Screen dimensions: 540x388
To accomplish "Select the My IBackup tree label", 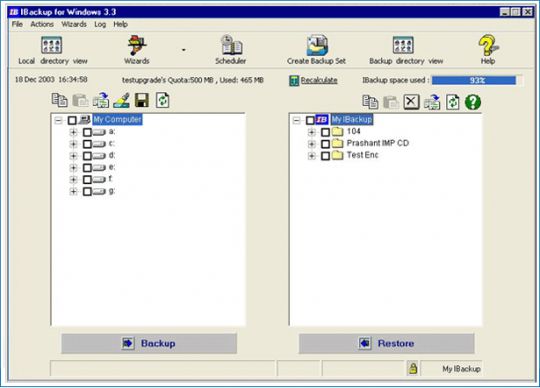I will pyautogui.click(x=352, y=119).
